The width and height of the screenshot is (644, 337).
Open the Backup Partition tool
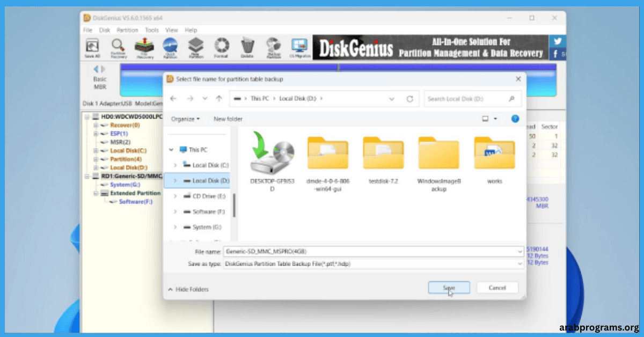pyautogui.click(x=273, y=48)
